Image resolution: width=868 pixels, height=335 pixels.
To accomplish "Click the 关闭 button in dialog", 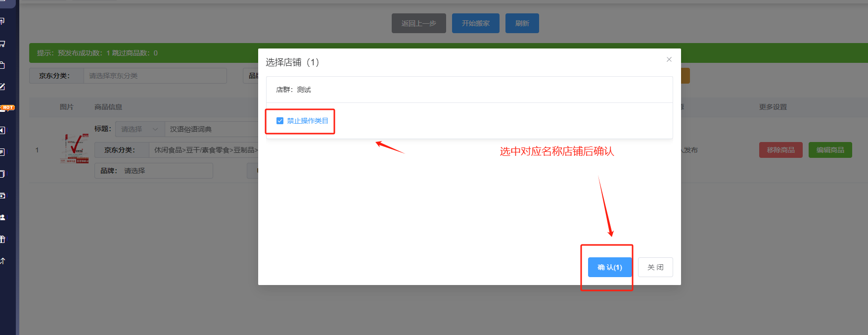I will pyautogui.click(x=655, y=267).
